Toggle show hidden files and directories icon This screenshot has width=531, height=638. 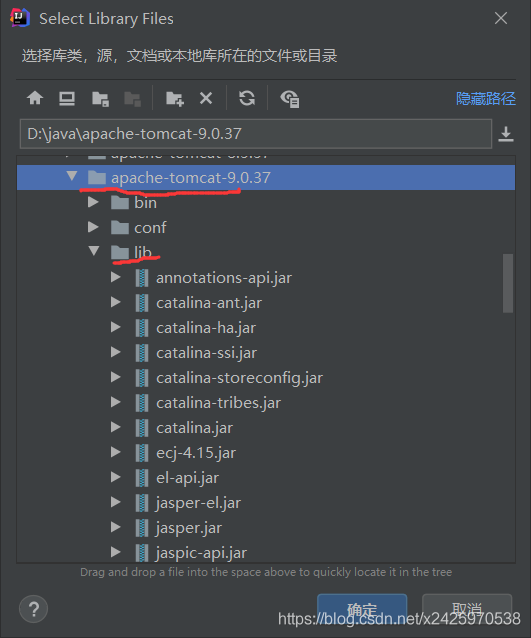pos(290,99)
